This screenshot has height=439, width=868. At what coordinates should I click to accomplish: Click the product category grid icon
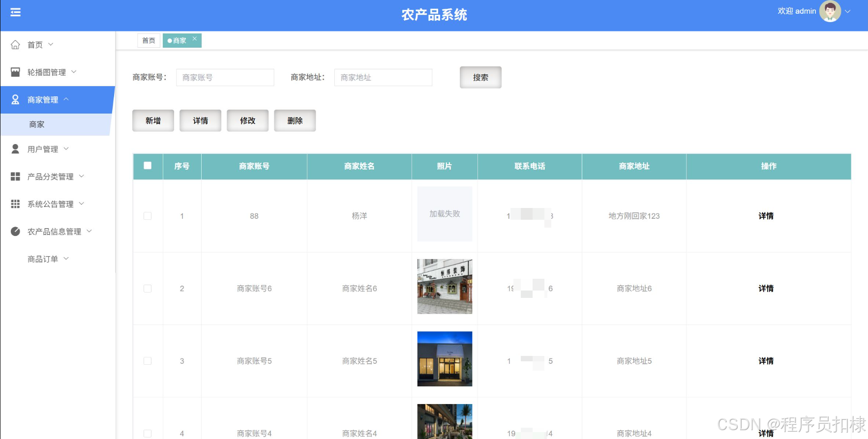click(15, 176)
